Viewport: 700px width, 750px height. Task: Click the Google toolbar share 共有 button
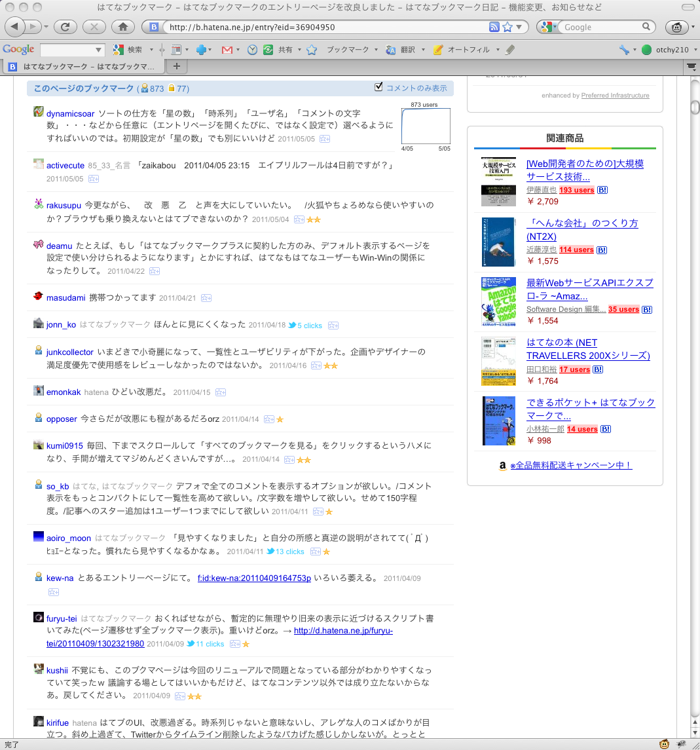(278, 50)
